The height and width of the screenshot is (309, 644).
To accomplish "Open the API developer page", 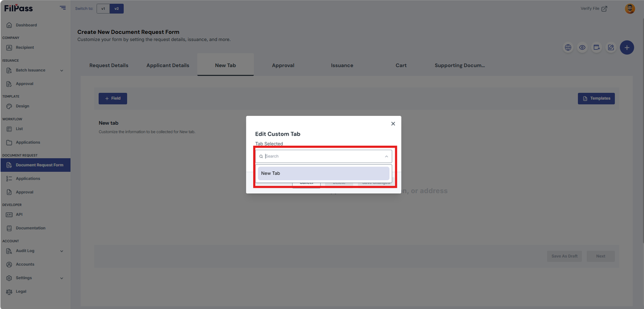I will point(19,215).
